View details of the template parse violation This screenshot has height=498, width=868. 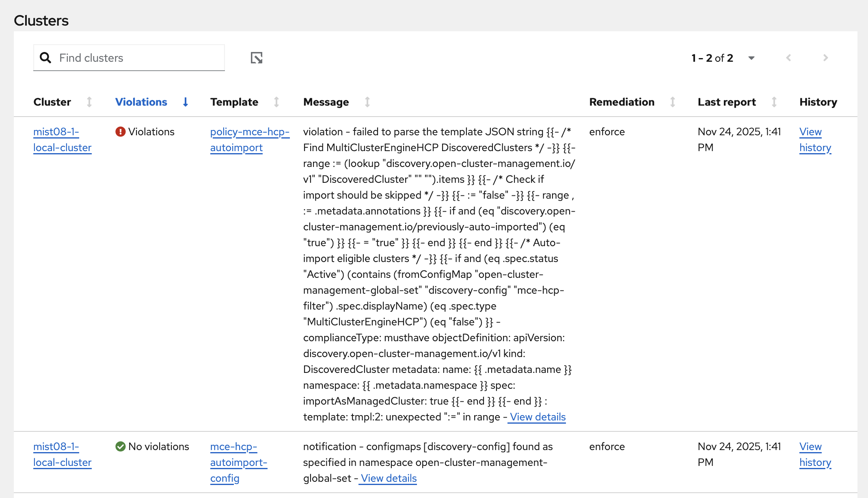538,417
